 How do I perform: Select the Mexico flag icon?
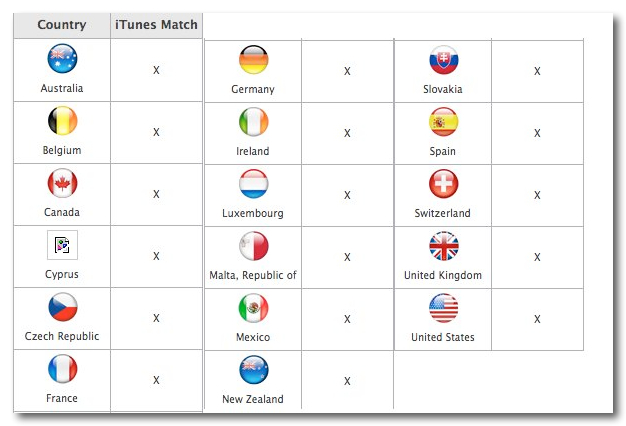pyautogui.click(x=254, y=308)
